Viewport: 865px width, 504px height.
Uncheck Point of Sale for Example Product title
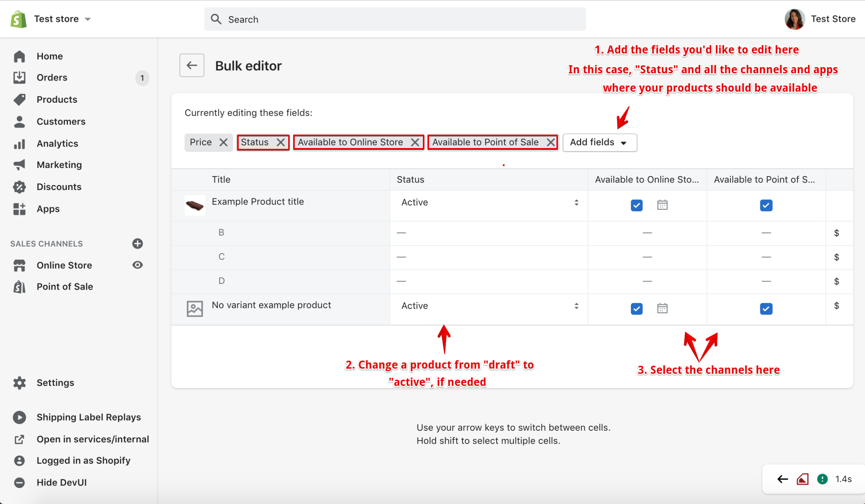click(x=766, y=205)
